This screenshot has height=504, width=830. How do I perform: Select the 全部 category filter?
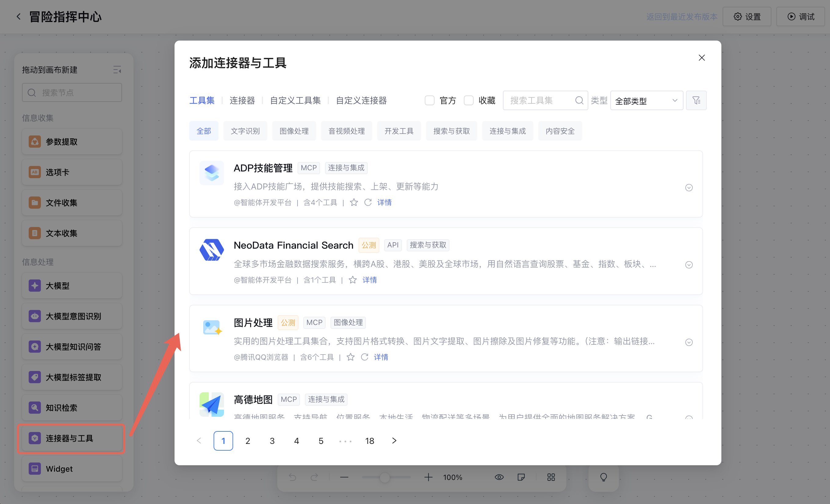(204, 131)
